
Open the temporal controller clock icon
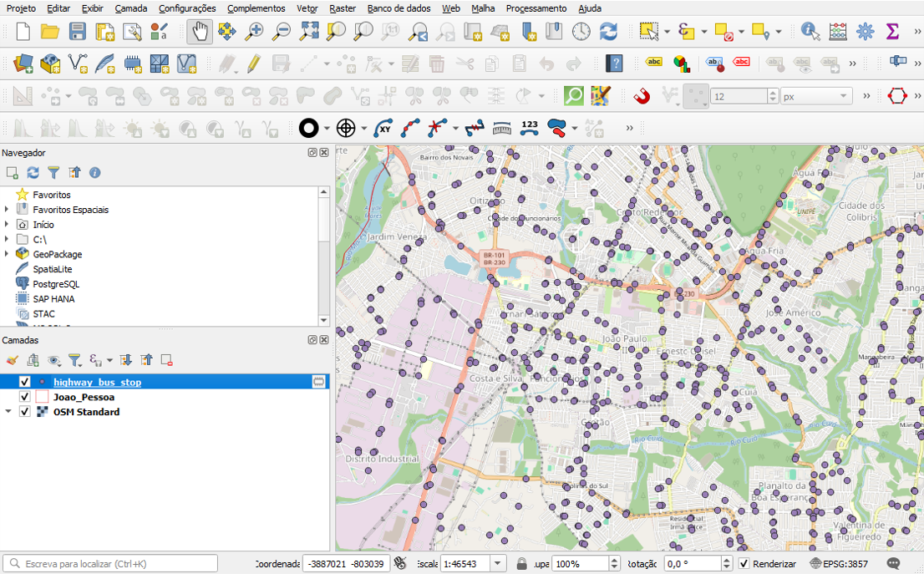click(581, 32)
